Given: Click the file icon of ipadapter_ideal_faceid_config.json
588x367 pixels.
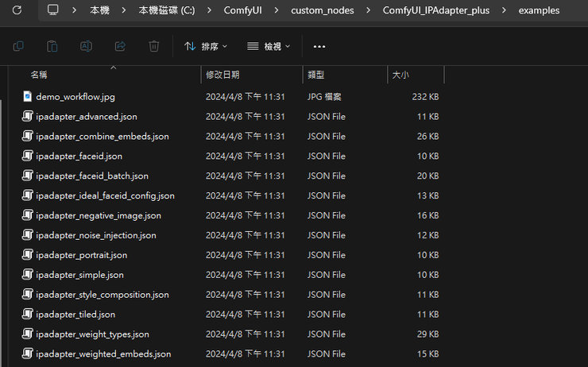Looking at the screenshot, I should click(27, 195).
